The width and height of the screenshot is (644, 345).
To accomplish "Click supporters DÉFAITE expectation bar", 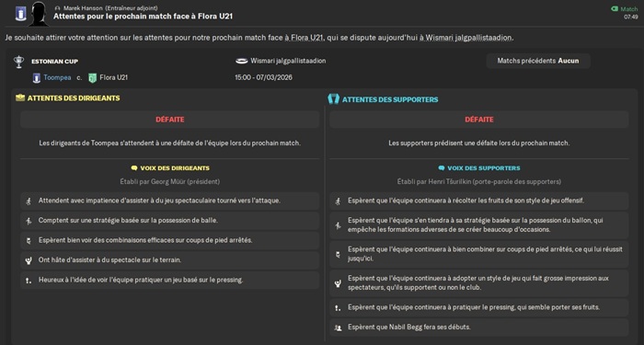I will 479,120.
